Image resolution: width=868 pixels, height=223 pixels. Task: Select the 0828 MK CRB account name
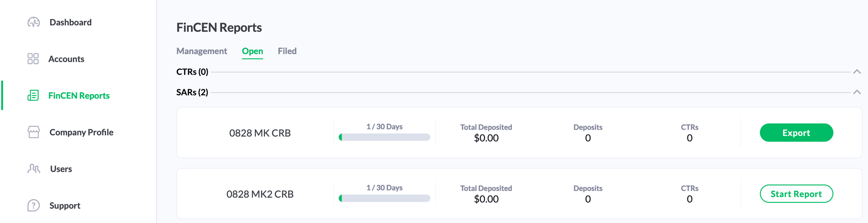[260, 133]
